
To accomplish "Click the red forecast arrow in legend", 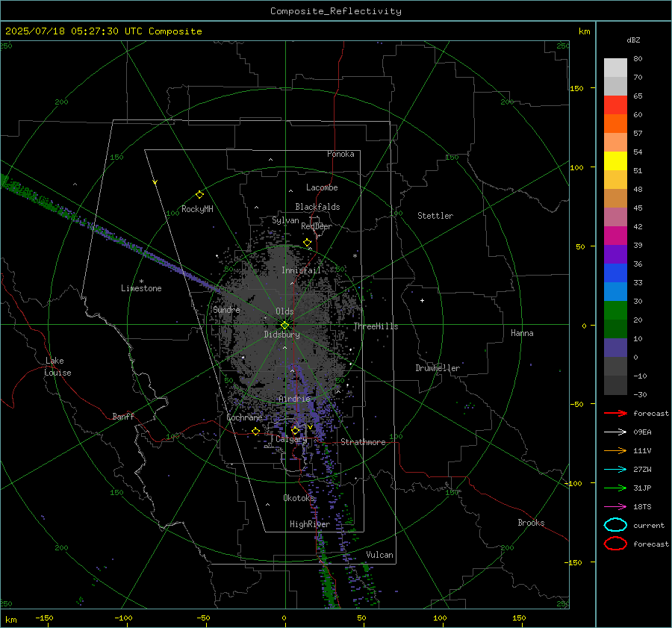I will (x=615, y=413).
